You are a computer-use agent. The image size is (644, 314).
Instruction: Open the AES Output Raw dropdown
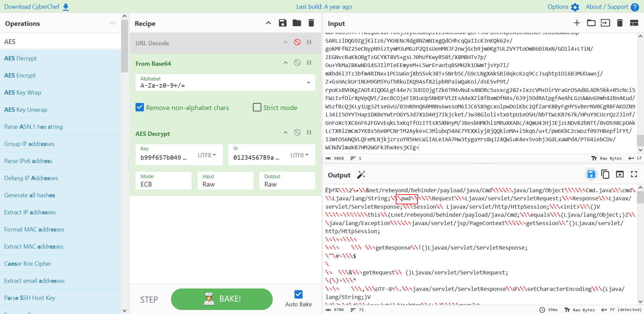(x=287, y=181)
